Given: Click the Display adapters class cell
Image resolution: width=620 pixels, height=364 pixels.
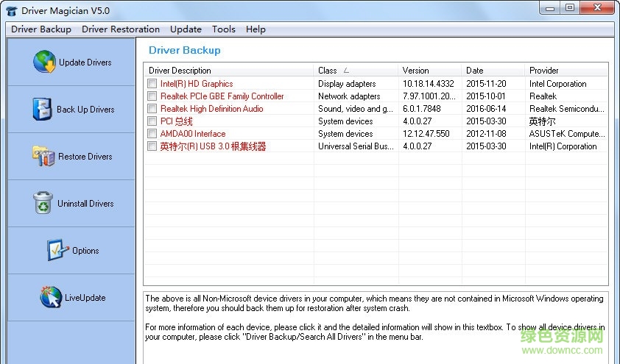Looking at the screenshot, I should tap(347, 84).
